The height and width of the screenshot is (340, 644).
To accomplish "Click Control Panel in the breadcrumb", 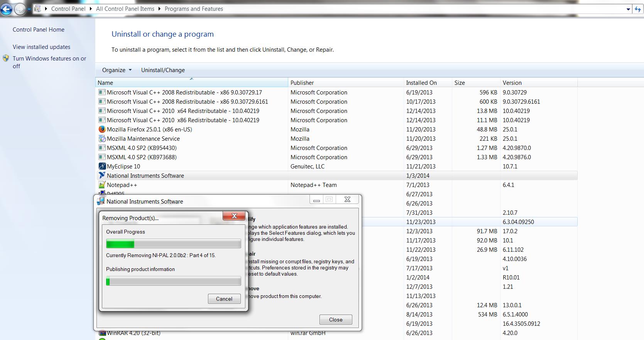I will [68, 9].
